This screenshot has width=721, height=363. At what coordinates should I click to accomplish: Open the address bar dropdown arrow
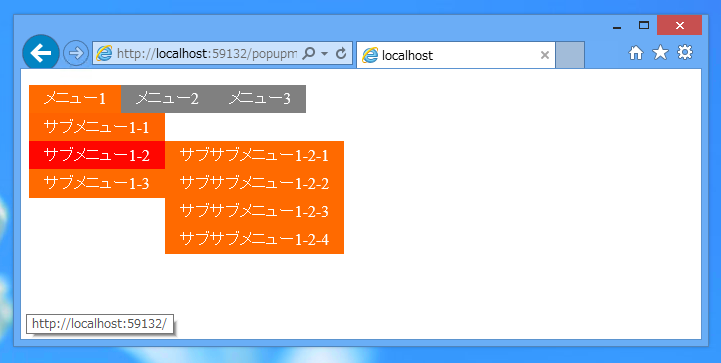click(325, 54)
